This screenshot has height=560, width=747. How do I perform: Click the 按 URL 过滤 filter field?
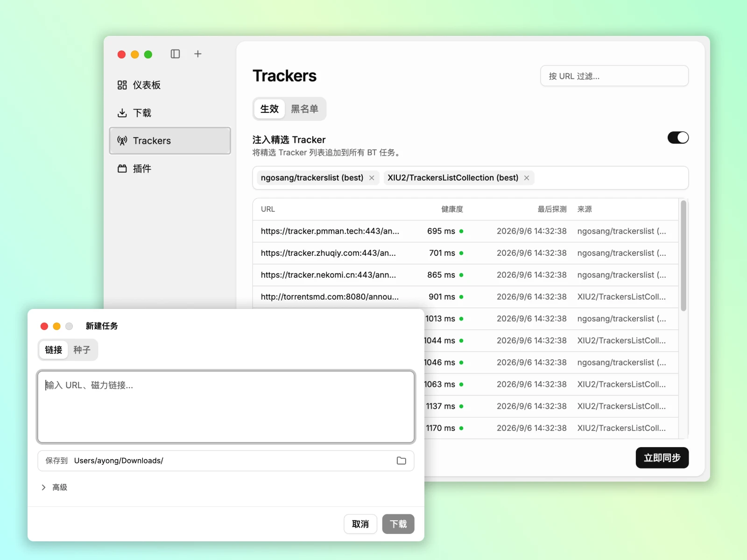pyautogui.click(x=614, y=76)
